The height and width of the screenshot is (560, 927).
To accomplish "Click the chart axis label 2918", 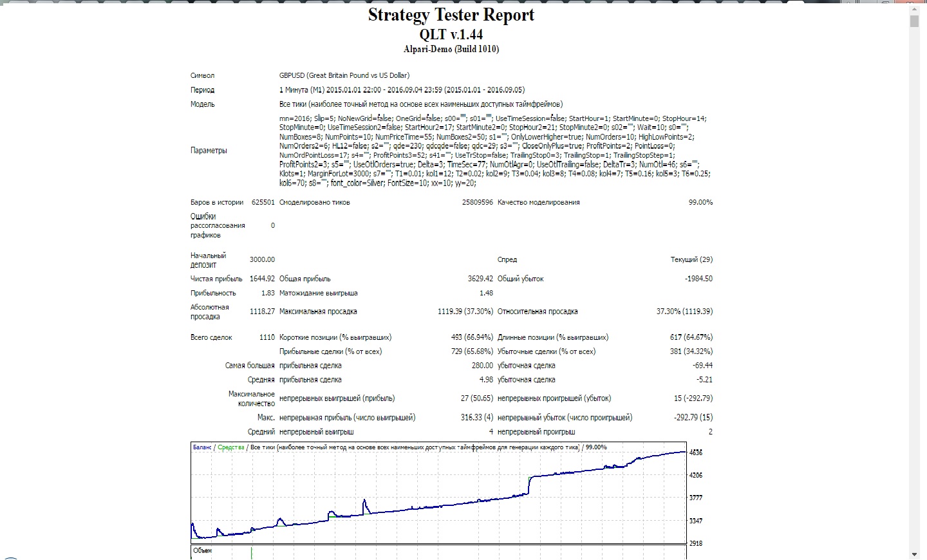I will [x=696, y=543].
